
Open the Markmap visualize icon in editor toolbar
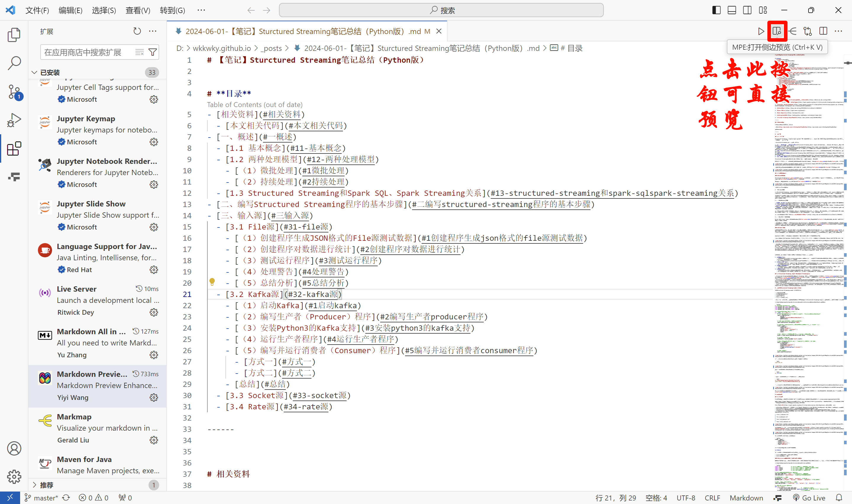click(x=793, y=31)
